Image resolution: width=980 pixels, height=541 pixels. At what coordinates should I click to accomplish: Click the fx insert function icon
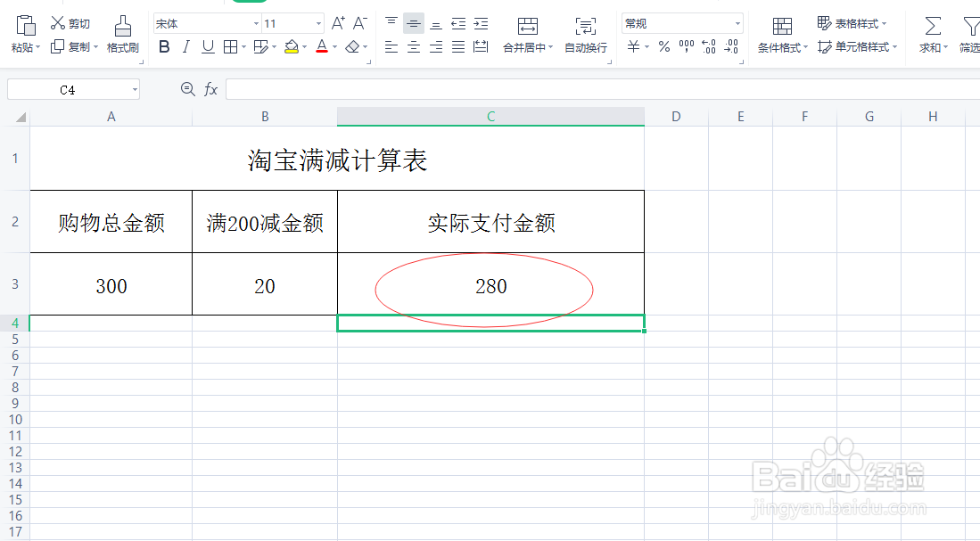(x=210, y=90)
